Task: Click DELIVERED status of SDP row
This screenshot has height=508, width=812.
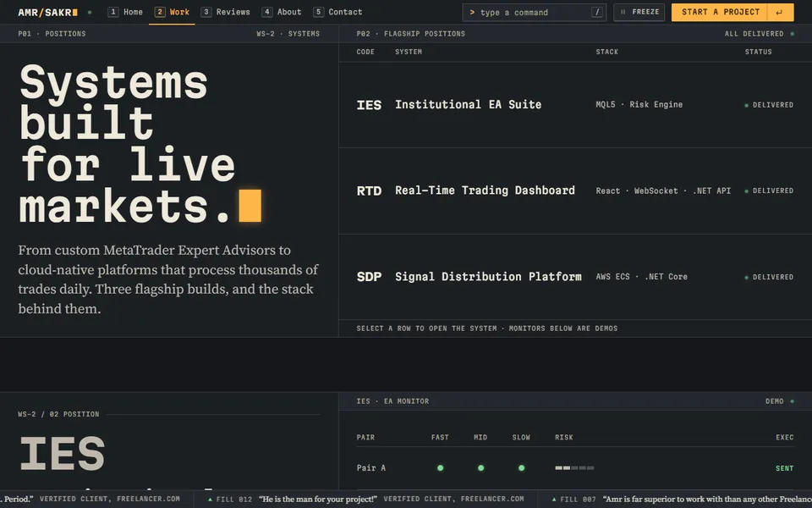Action: [769, 278]
